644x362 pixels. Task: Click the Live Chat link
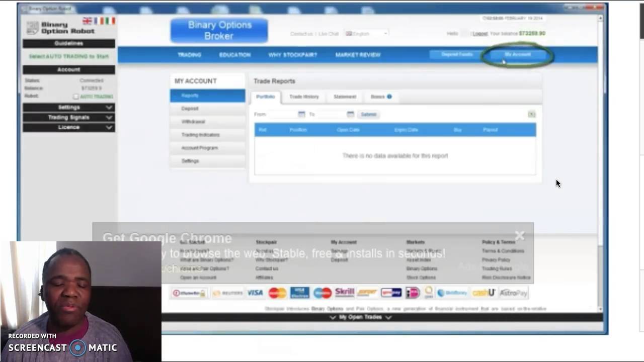click(x=329, y=34)
